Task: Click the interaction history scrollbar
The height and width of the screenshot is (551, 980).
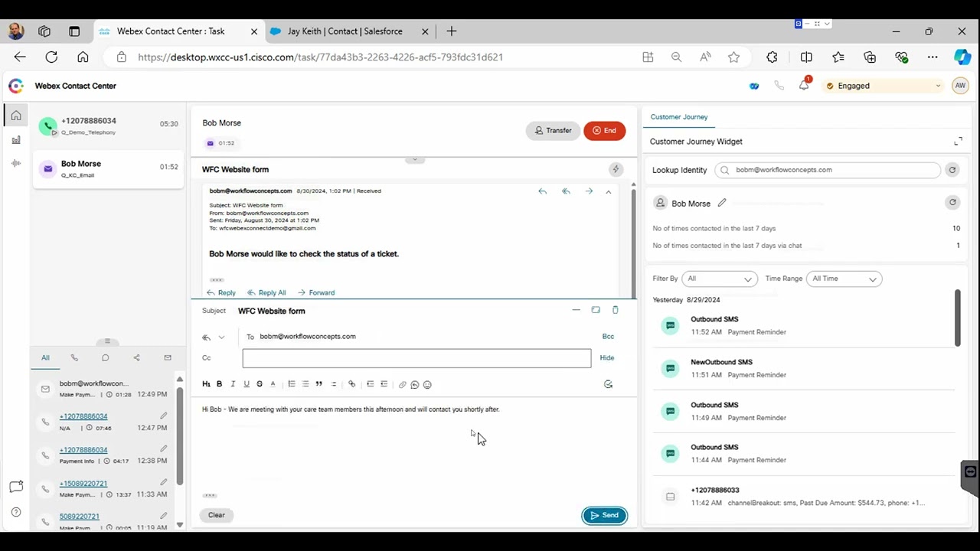Action: [180, 436]
